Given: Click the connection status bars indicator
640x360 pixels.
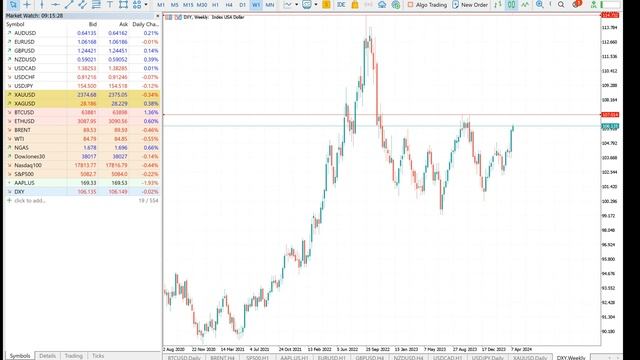Looking at the screenshot, I should click(x=611, y=4).
